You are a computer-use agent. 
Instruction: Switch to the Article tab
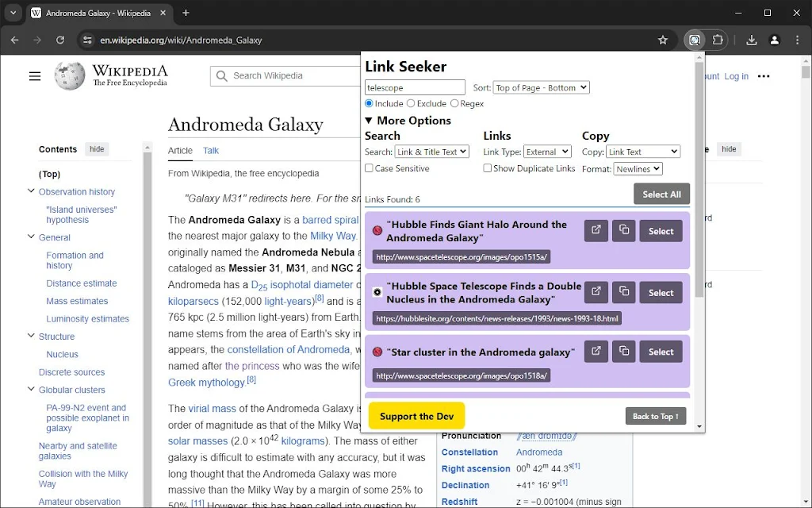coord(180,150)
